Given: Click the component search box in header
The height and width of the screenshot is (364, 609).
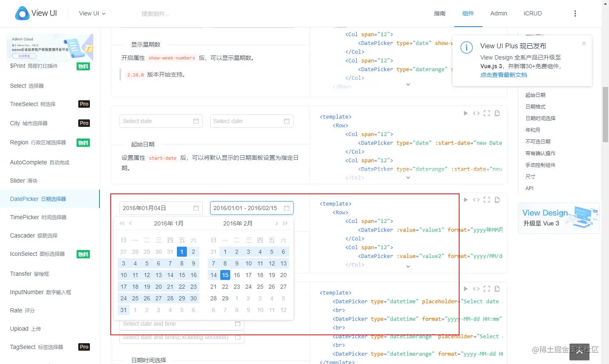Looking at the screenshot, I should (156, 14).
